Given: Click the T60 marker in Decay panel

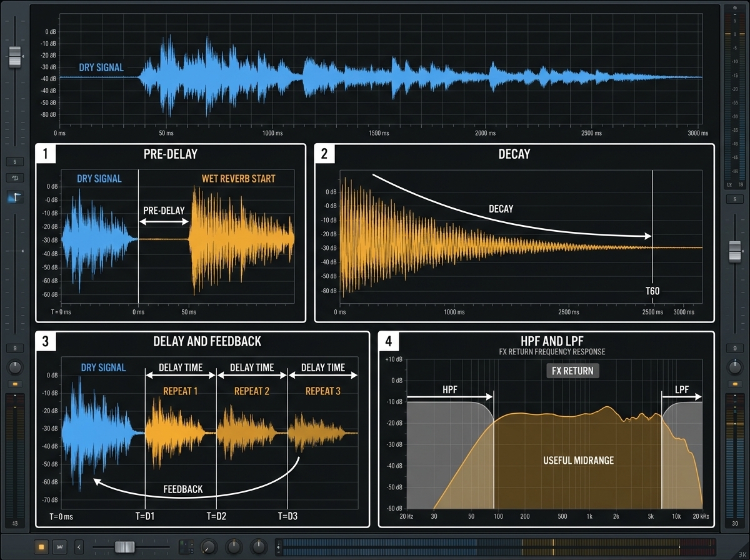Looking at the screenshot, I should [x=652, y=291].
